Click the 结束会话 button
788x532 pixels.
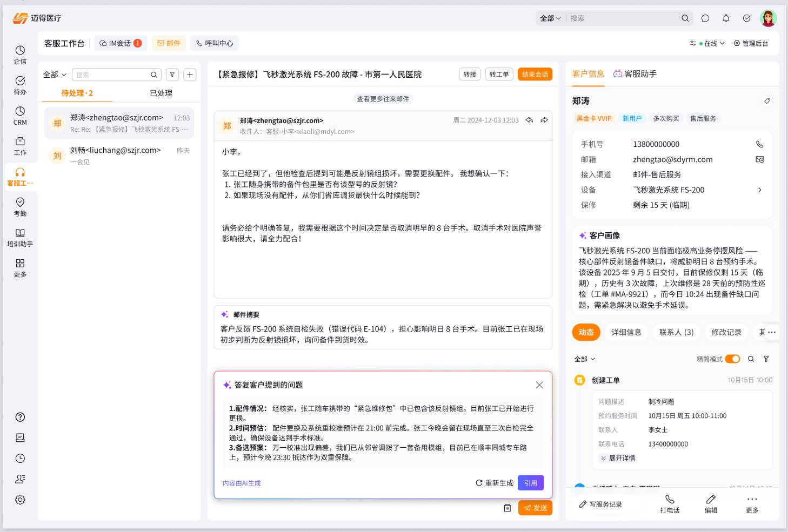point(535,75)
